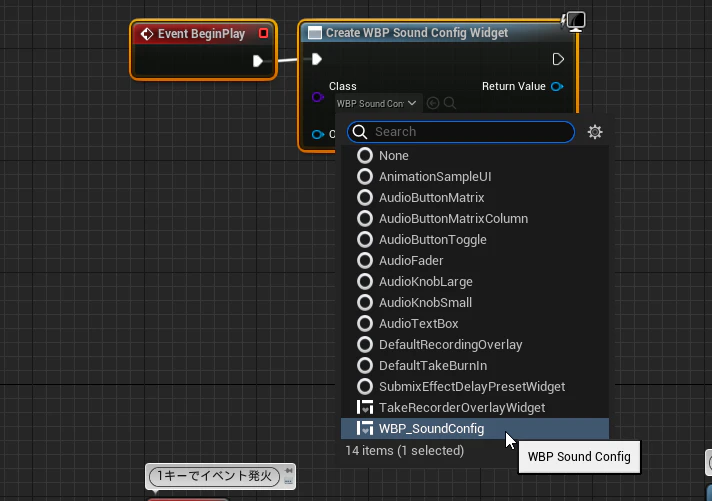Image resolution: width=712 pixels, height=501 pixels.
Task: Select AudioButtonMatrix class
Action: click(475, 198)
